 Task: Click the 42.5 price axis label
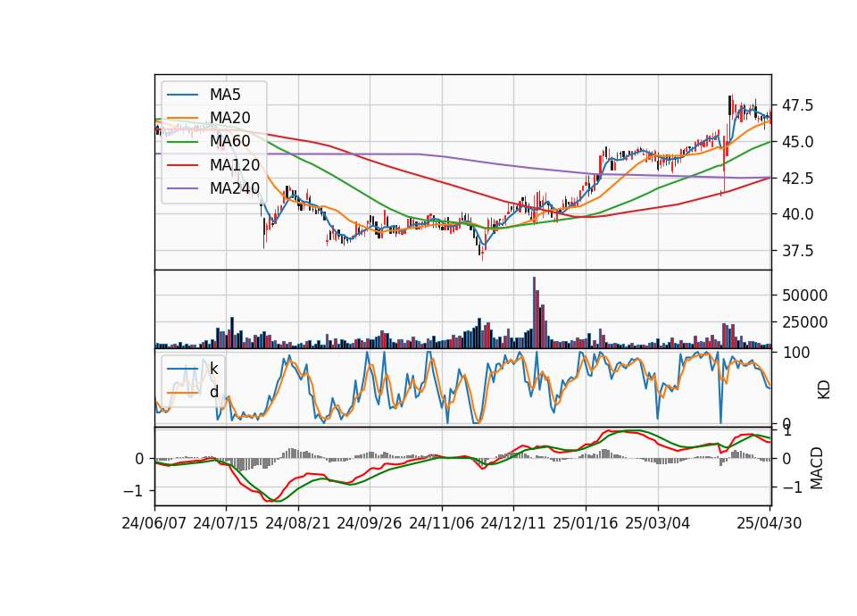coord(797,179)
